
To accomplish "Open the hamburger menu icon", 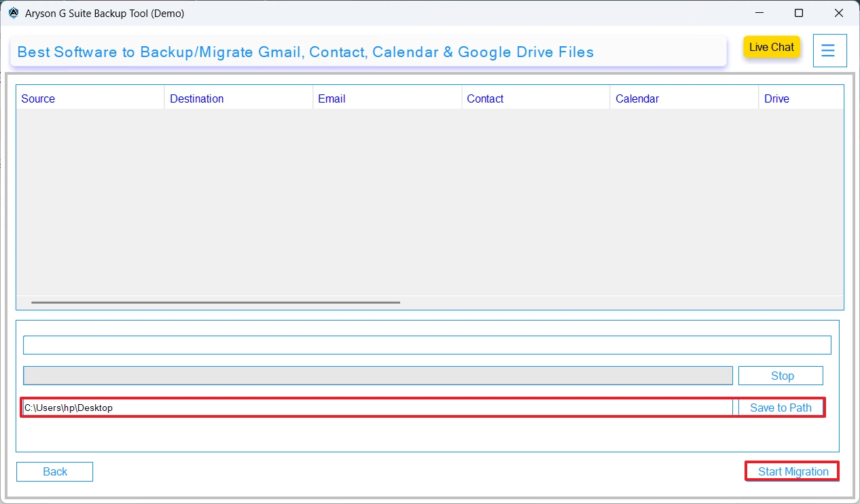I will (829, 50).
